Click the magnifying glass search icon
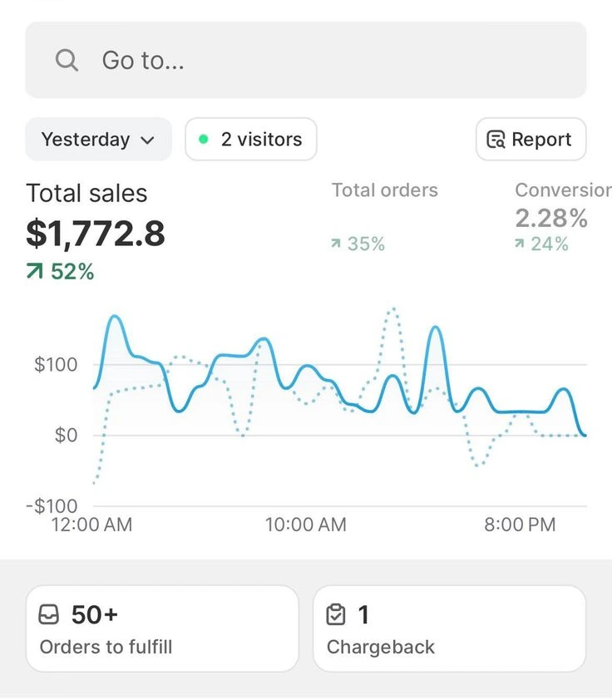Image resolution: width=612 pixels, height=700 pixels. (x=67, y=61)
